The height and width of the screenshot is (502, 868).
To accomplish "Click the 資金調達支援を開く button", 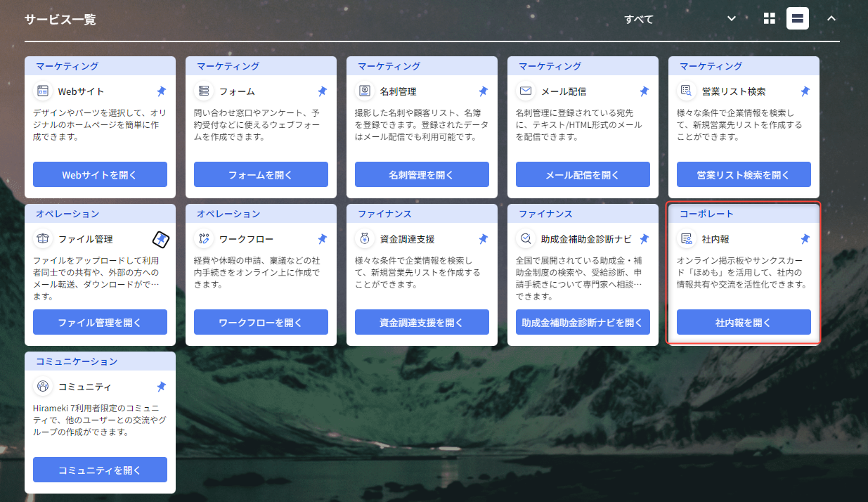I will tap(422, 323).
